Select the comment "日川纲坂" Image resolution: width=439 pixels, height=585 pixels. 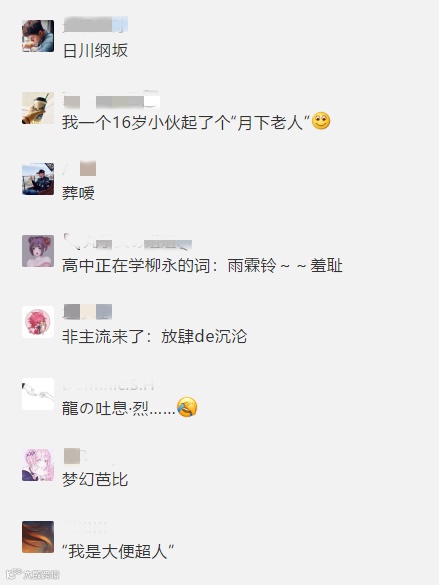coord(95,51)
